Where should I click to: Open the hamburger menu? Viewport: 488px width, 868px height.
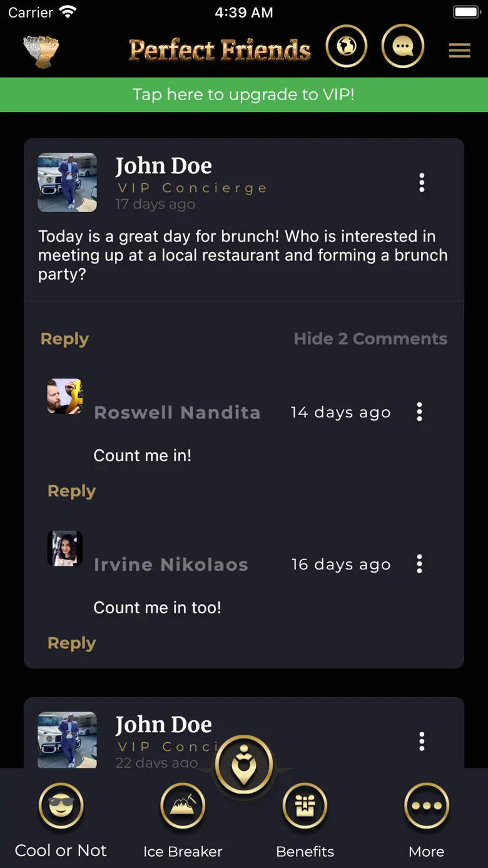pyautogui.click(x=459, y=51)
